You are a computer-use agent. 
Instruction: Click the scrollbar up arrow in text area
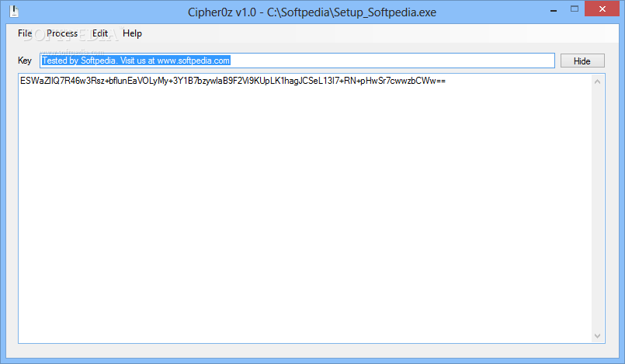597,81
